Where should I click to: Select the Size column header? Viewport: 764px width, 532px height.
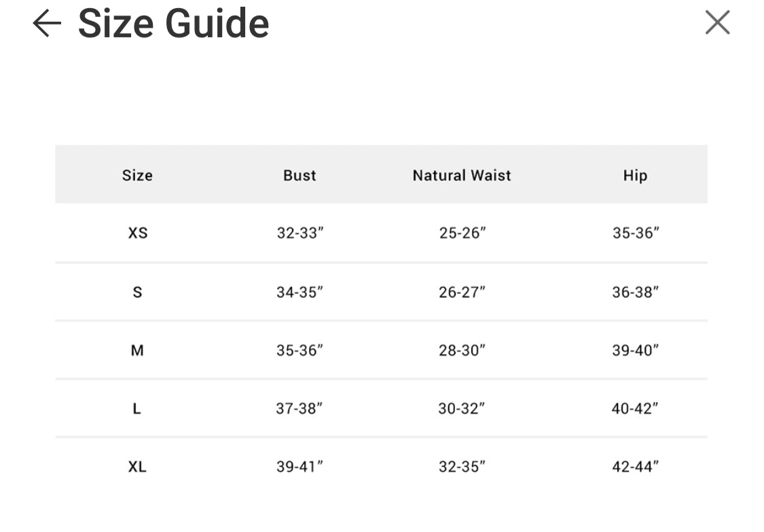coord(137,175)
